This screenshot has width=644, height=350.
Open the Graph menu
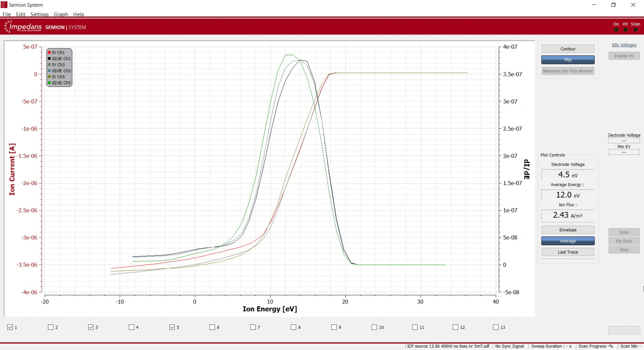[x=61, y=14]
